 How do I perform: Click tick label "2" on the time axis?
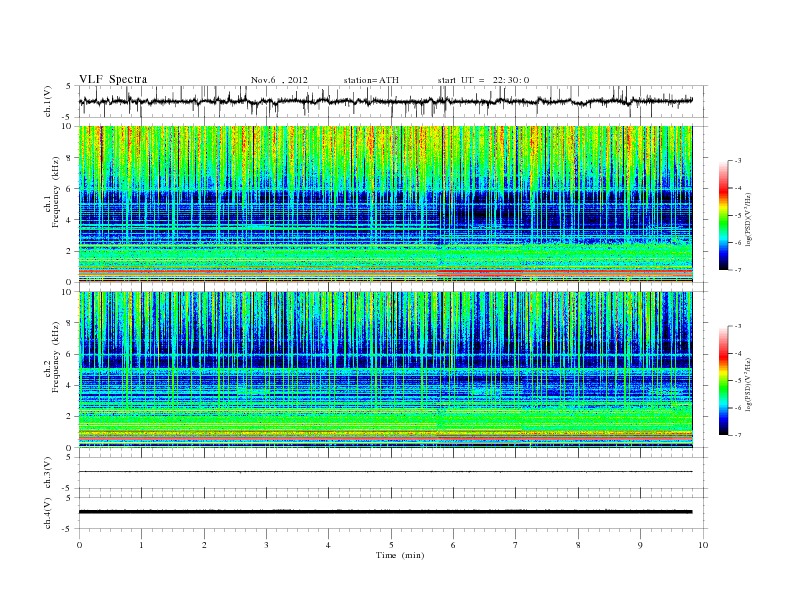204,545
